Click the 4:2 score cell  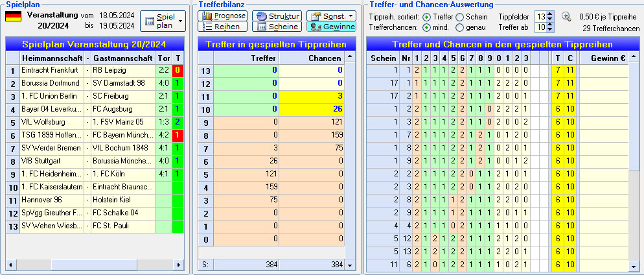click(164, 135)
